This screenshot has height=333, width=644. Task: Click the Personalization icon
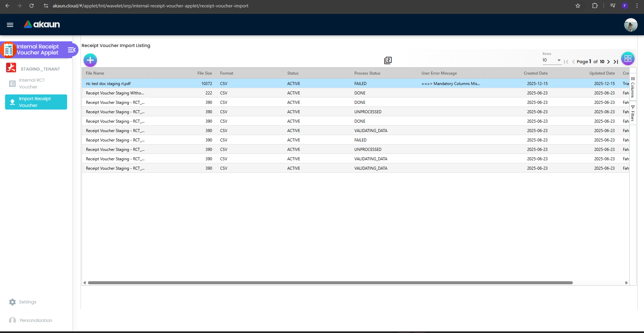(x=12, y=320)
